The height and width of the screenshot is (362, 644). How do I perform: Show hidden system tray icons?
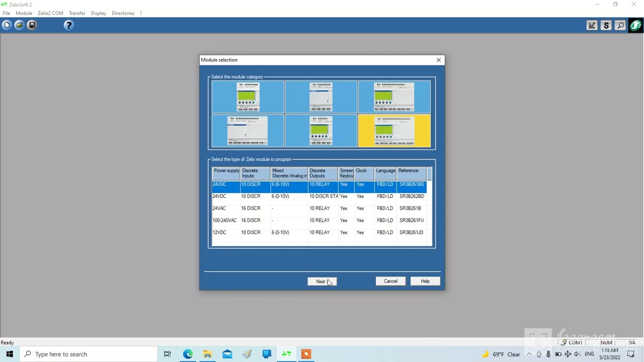[529, 354]
